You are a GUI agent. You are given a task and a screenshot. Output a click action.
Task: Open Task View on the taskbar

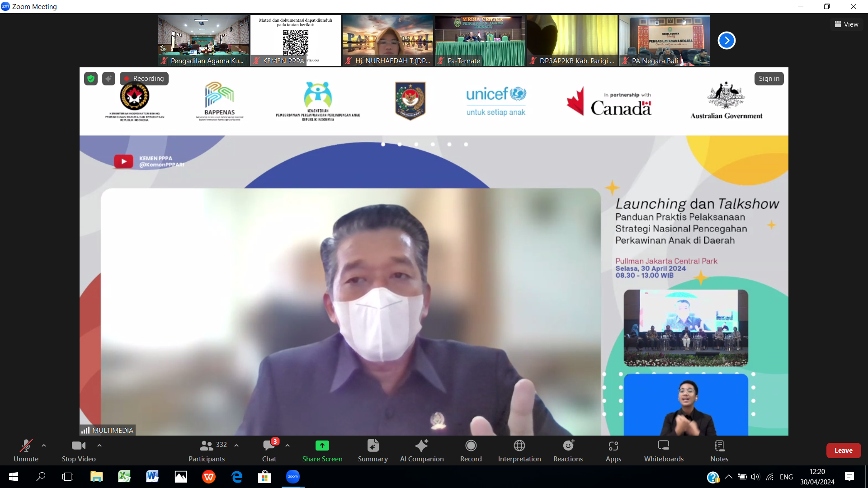[x=68, y=477]
